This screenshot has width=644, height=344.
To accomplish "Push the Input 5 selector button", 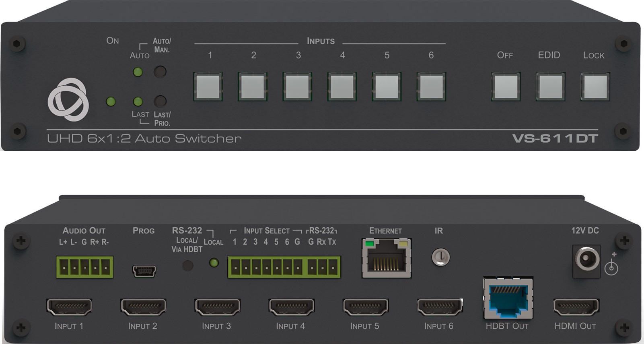I will (x=387, y=87).
